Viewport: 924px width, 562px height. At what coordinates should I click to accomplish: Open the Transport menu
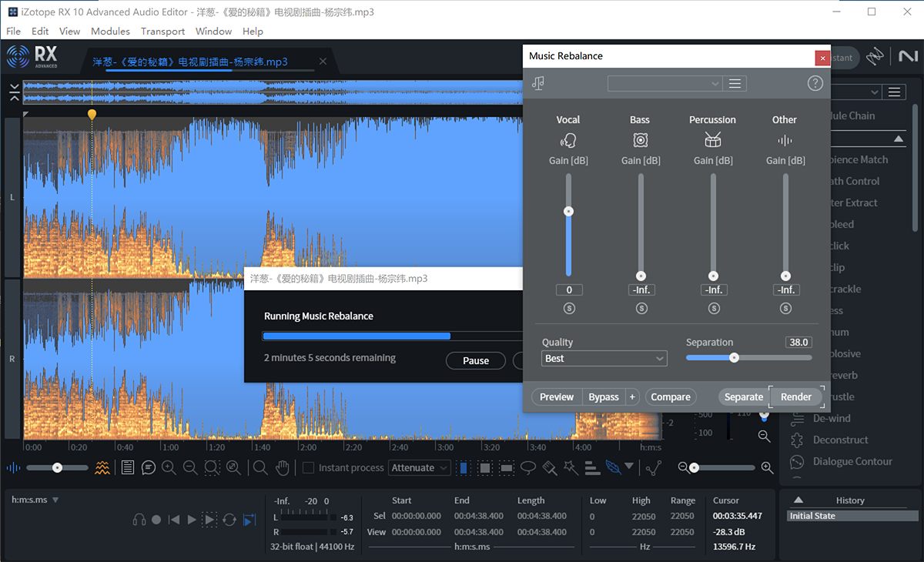coord(162,32)
